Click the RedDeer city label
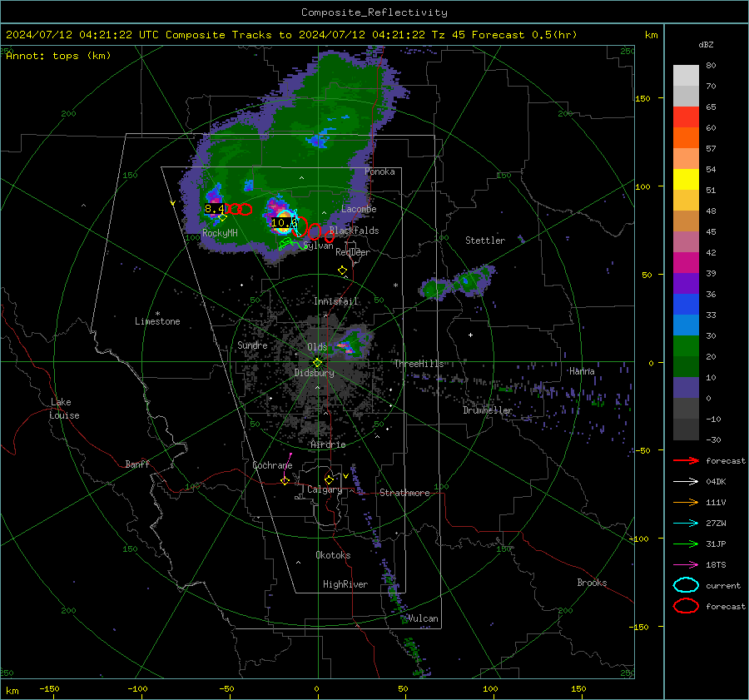This screenshot has height=700, width=749. coord(353,252)
